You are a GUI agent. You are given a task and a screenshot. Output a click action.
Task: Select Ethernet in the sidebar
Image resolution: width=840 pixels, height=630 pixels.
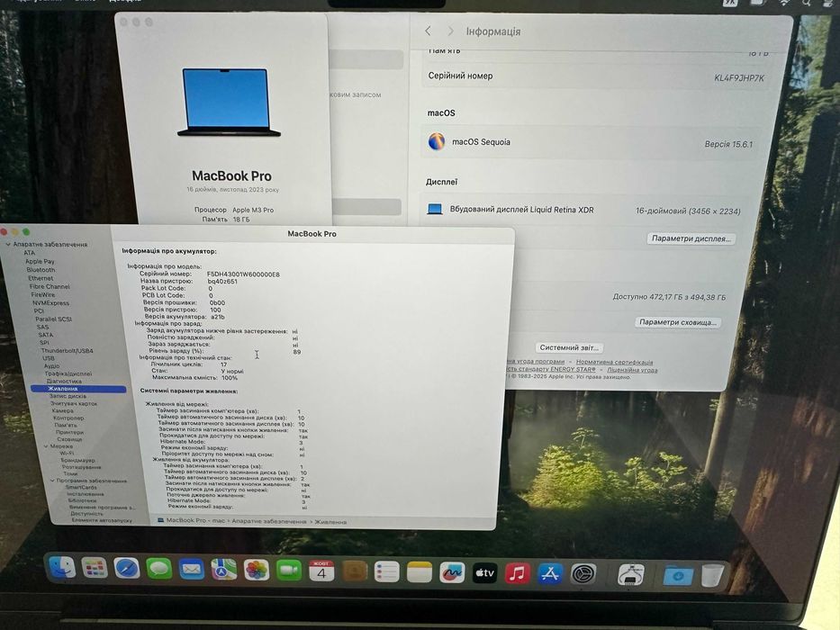(x=41, y=278)
